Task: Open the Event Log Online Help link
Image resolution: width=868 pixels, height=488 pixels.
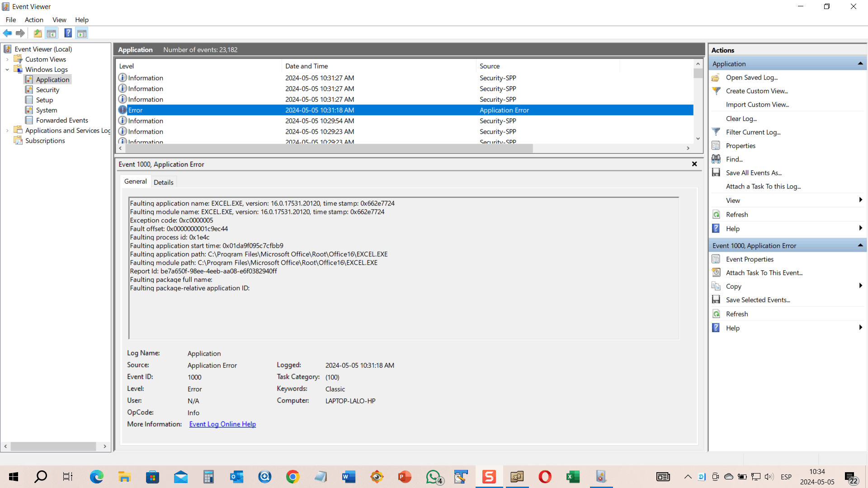Action: (222, 424)
